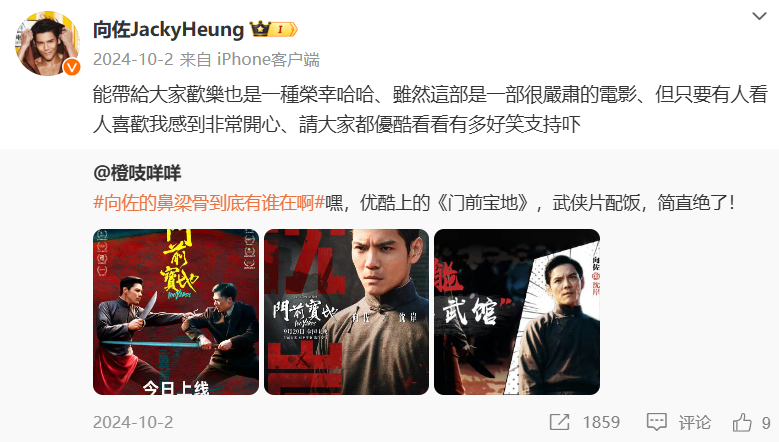Viewport: 779px width, 442px height.
Task: Open 向佐JackyHeung's profile avatar
Action: (x=47, y=44)
